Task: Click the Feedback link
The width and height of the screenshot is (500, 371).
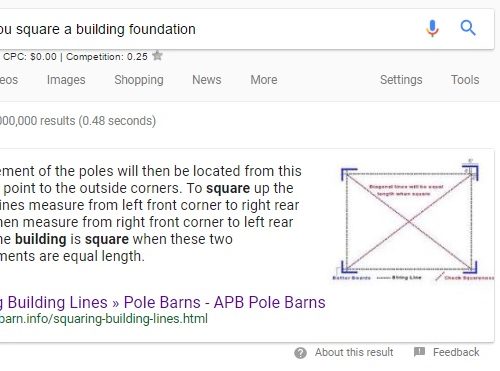Action: tap(456, 352)
